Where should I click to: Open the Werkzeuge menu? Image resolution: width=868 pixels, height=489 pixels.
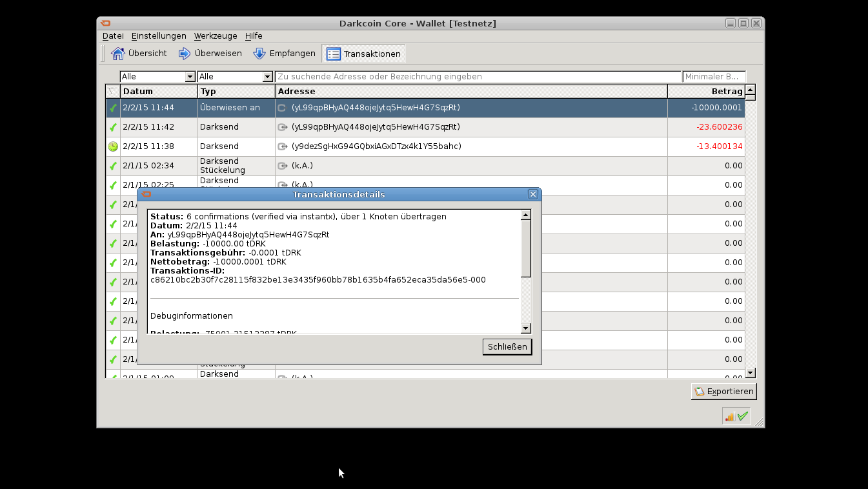[x=216, y=36]
